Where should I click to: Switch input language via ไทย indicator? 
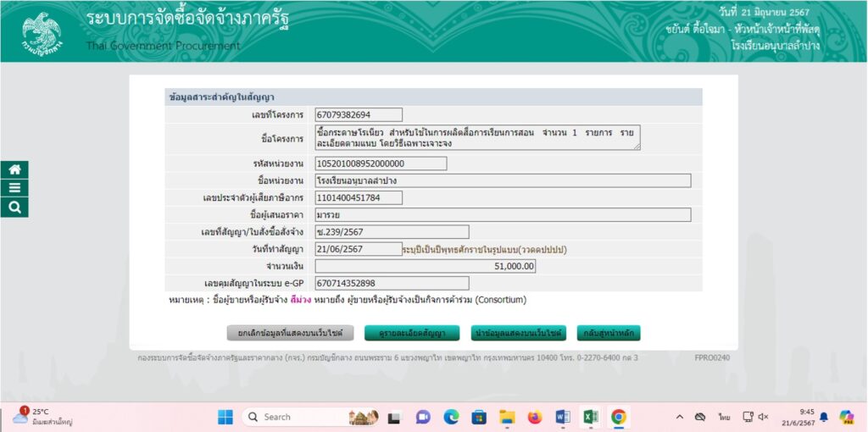[724, 417]
